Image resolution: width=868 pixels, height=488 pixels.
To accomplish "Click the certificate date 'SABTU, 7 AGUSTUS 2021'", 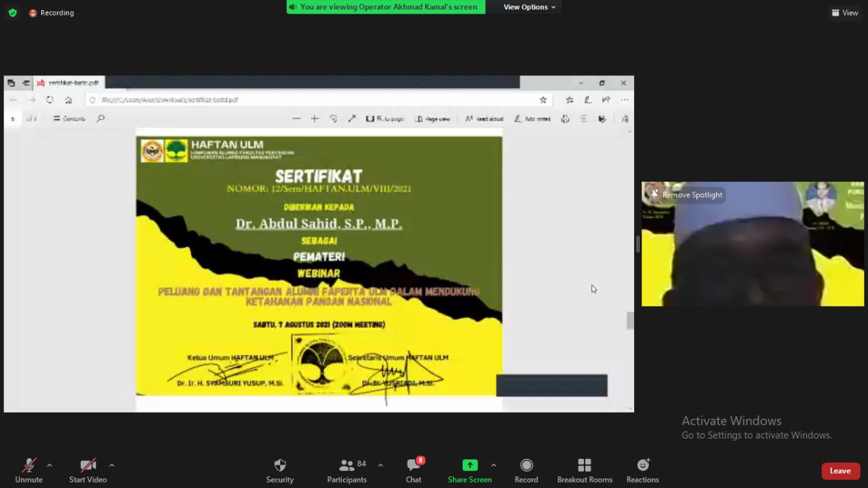I will coord(319,324).
